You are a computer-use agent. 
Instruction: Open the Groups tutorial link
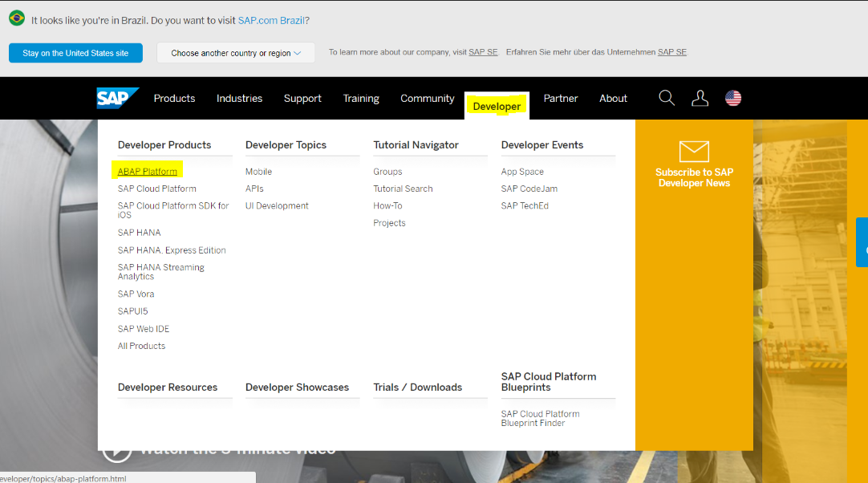click(387, 172)
